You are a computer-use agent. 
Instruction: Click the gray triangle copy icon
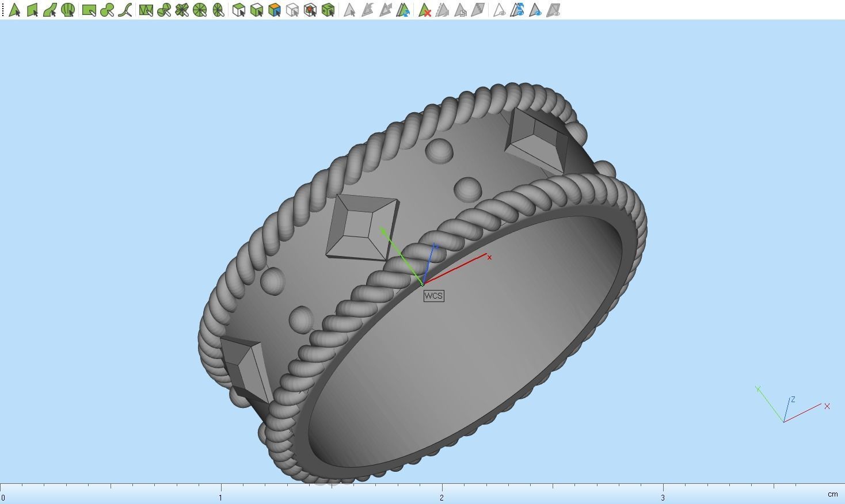pyautogui.click(x=460, y=10)
